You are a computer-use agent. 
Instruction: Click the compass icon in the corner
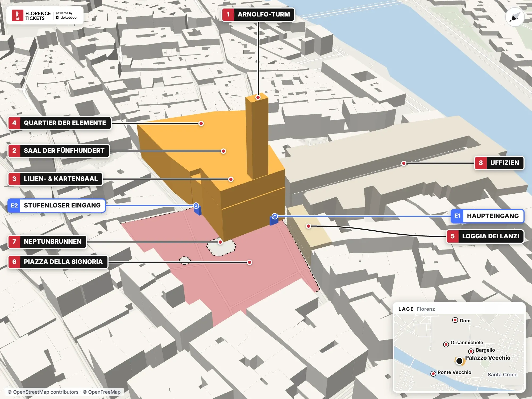[x=515, y=17]
